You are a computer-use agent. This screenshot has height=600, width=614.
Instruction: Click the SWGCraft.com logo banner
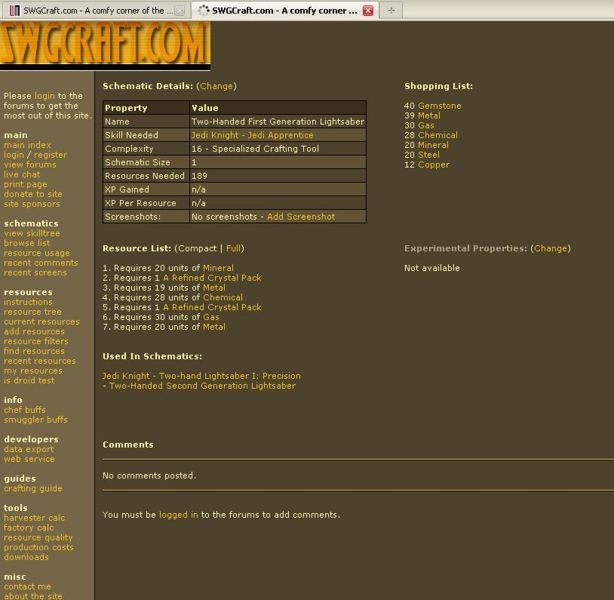pos(105,44)
